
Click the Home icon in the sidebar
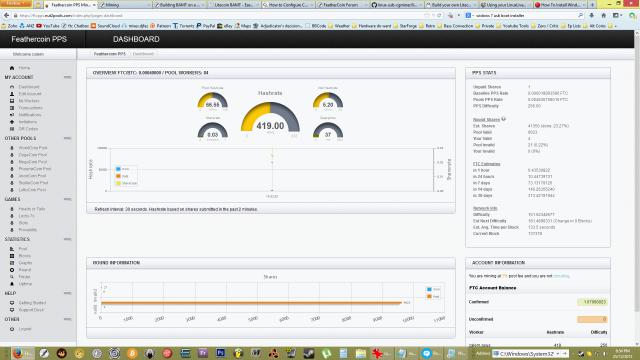tap(12, 68)
